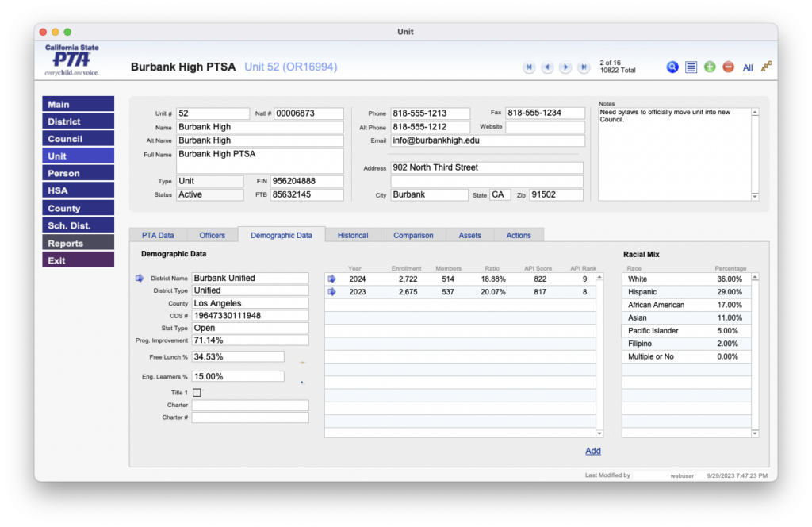Show all records via the All link
812x527 pixels.
pos(748,68)
